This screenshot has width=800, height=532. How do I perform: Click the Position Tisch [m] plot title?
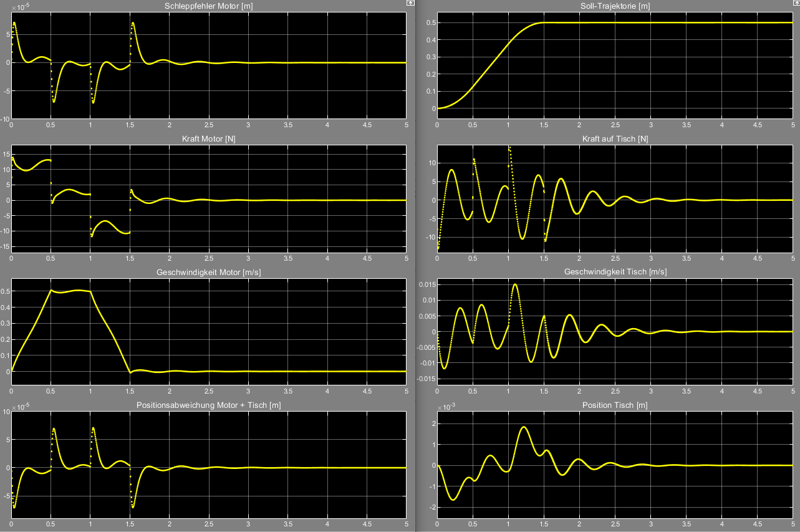coord(615,405)
